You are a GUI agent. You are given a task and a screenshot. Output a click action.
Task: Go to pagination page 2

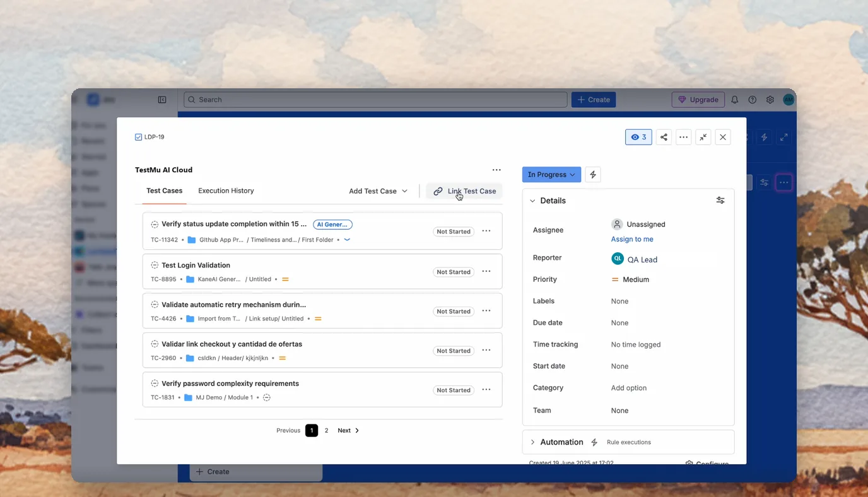click(326, 430)
